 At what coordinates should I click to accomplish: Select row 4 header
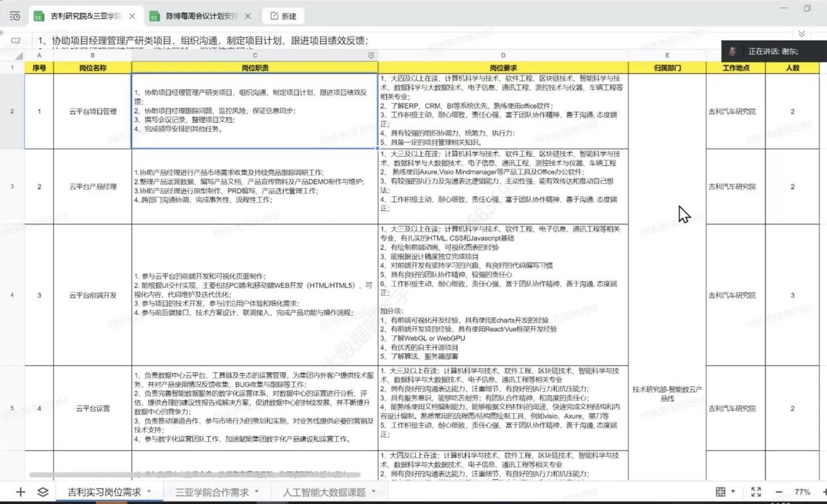pyautogui.click(x=12, y=295)
